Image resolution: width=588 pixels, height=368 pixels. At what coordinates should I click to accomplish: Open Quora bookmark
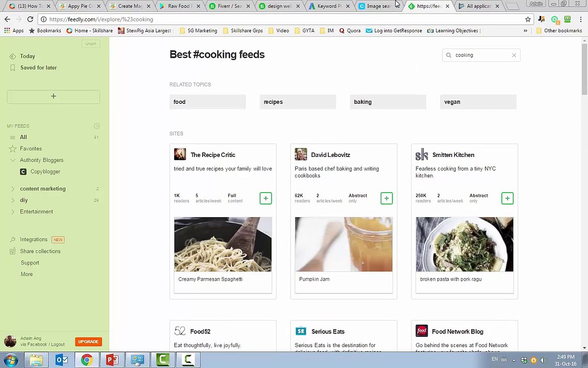click(x=350, y=31)
